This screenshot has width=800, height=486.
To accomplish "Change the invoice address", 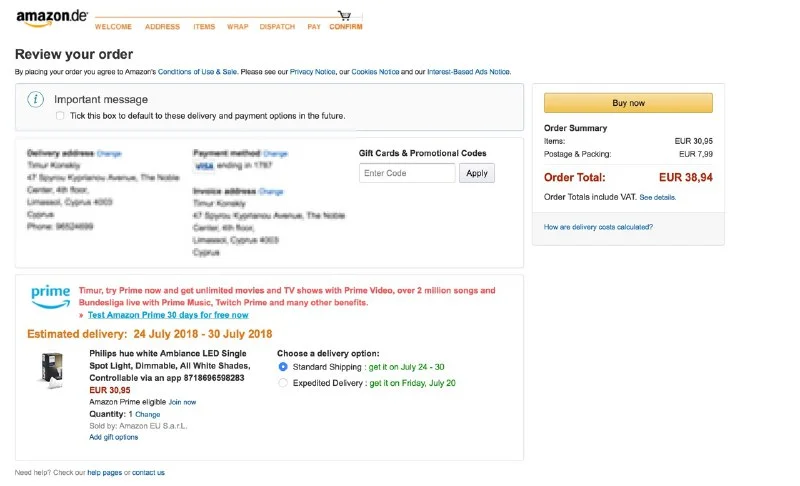I will point(271,191).
